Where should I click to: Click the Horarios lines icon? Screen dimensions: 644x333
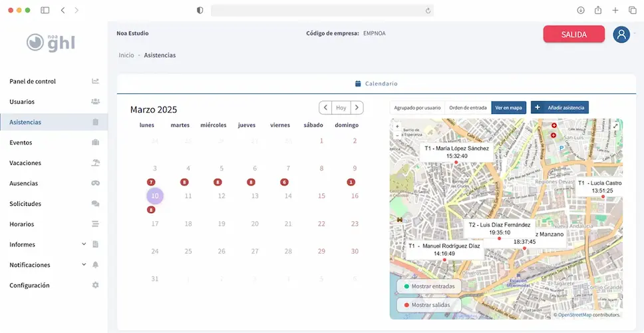pos(95,224)
